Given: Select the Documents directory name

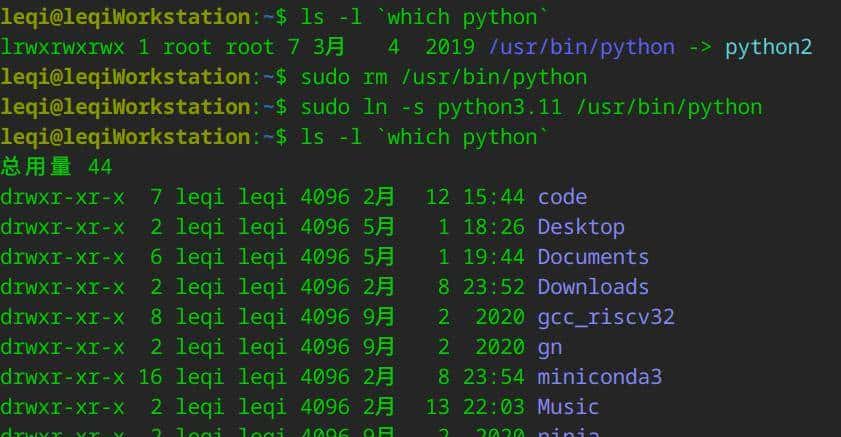Looking at the screenshot, I should tap(593, 257).
